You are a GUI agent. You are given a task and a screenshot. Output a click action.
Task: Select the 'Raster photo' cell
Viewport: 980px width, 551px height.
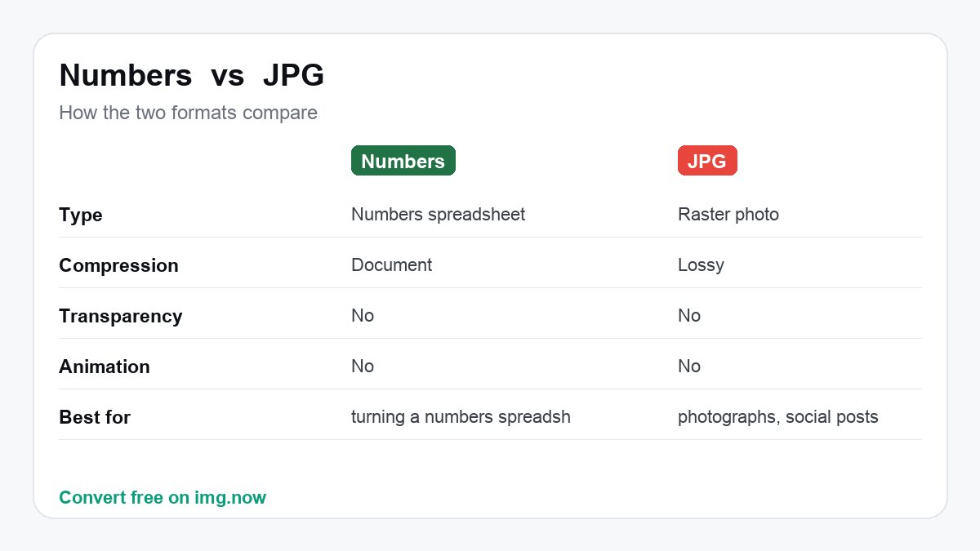[728, 214]
